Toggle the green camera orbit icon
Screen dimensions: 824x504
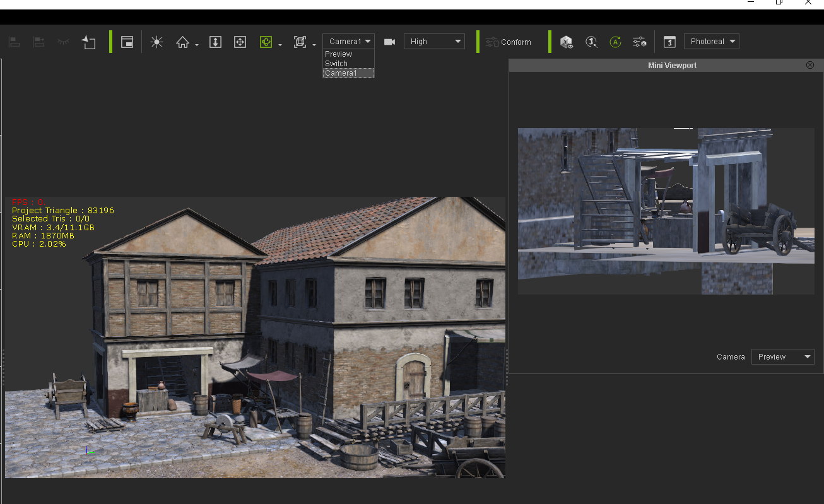click(266, 42)
